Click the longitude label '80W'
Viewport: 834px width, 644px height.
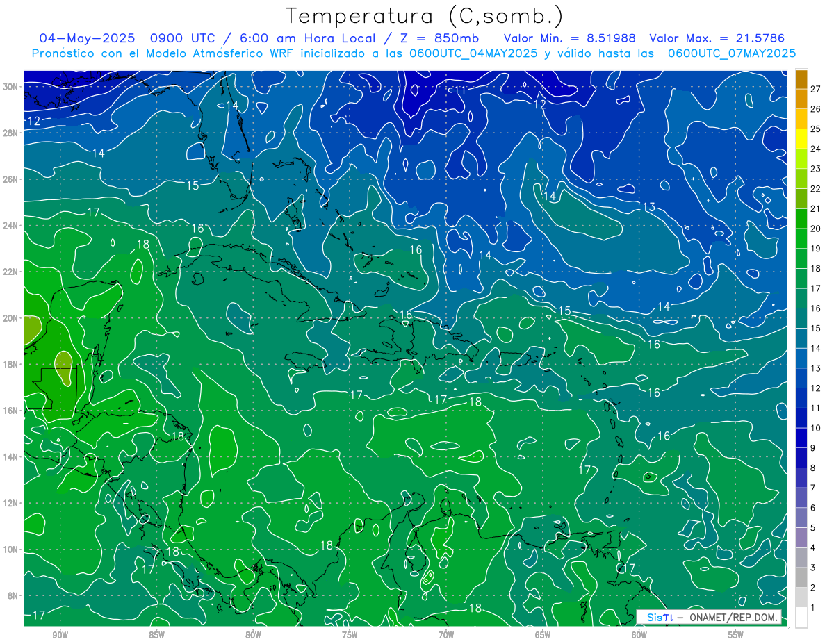tap(253, 635)
